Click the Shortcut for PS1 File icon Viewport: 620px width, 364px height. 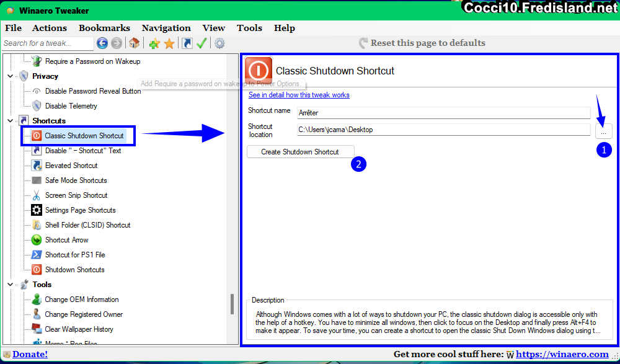pyautogui.click(x=37, y=255)
